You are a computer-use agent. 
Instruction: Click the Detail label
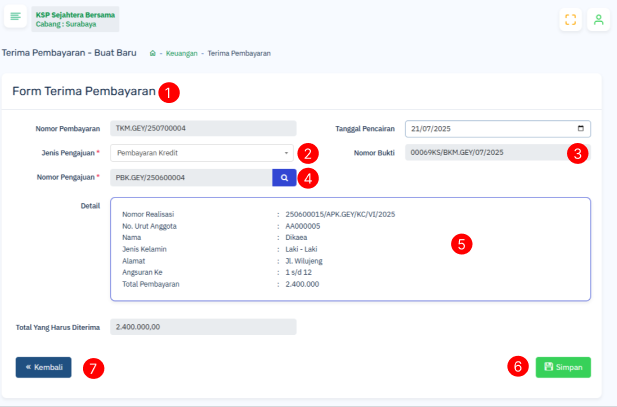pos(90,206)
